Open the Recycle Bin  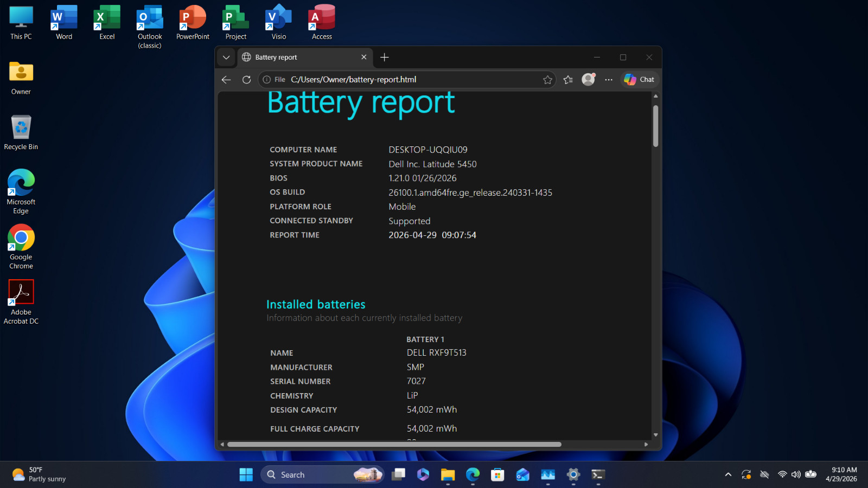[21, 133]
